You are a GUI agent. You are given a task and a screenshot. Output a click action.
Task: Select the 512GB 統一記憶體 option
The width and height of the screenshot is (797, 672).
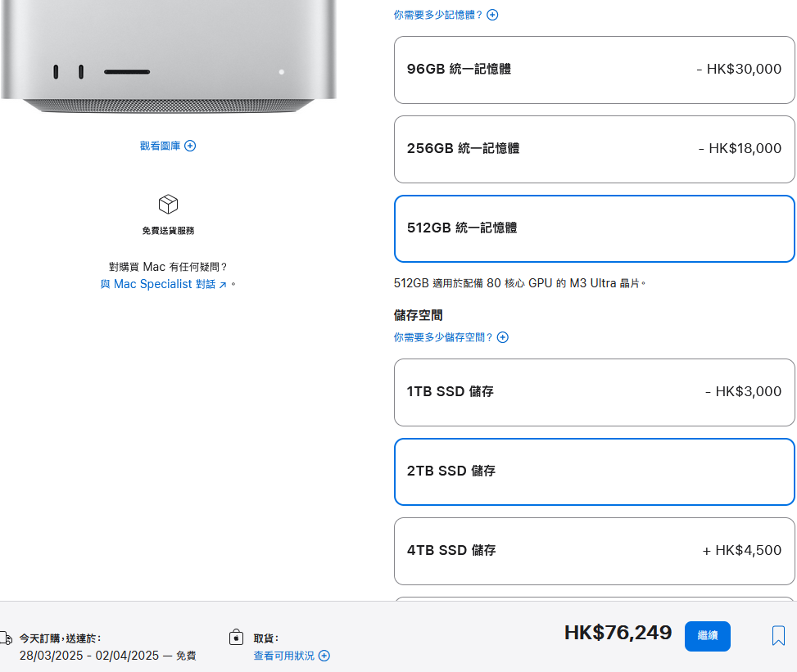(x=594, y=228)
